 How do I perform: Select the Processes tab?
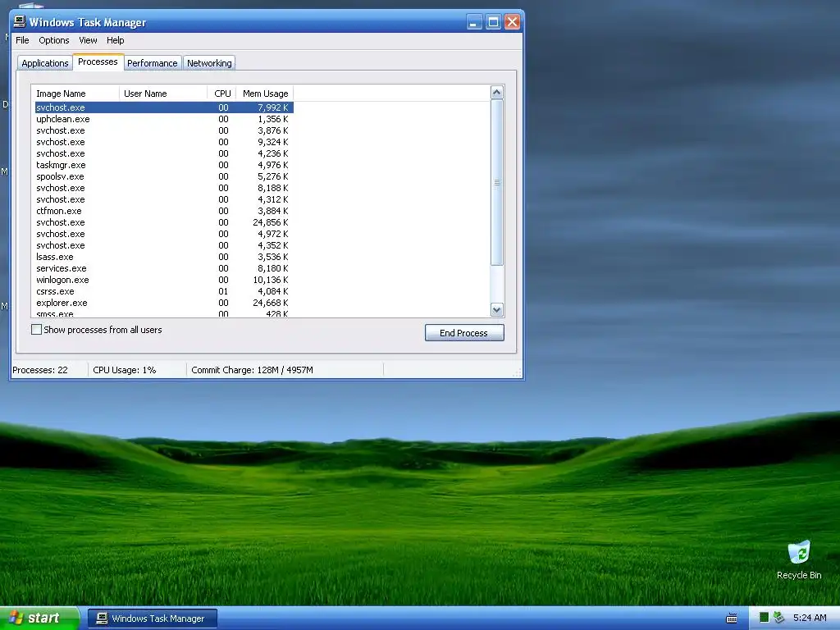pos(98,62)
